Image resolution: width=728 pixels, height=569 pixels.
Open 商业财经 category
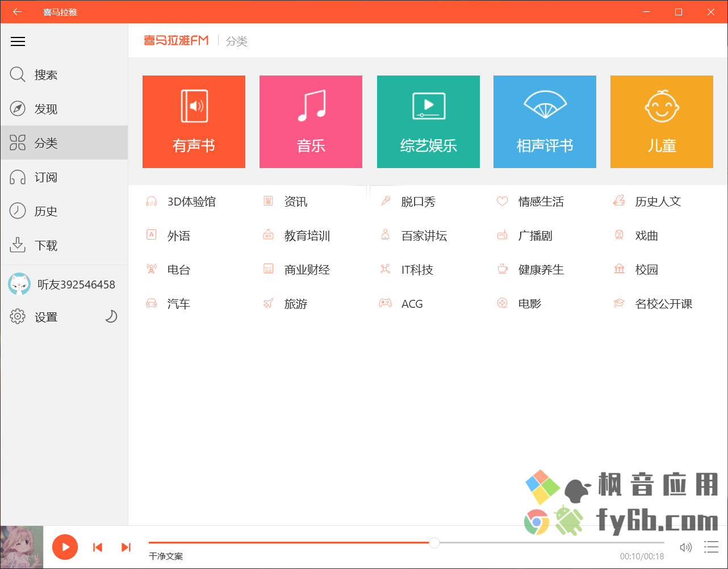pyautogui.click(x=296, y=270)
